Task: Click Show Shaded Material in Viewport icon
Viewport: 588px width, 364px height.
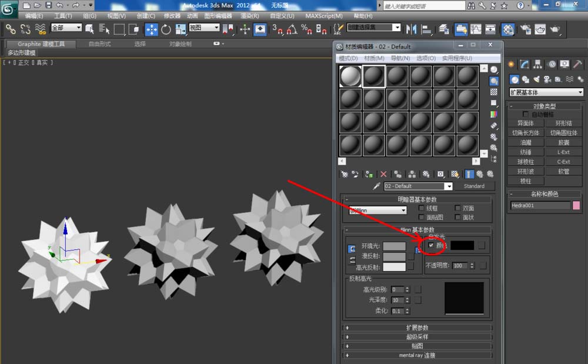Action: click(x=455, y=174)
